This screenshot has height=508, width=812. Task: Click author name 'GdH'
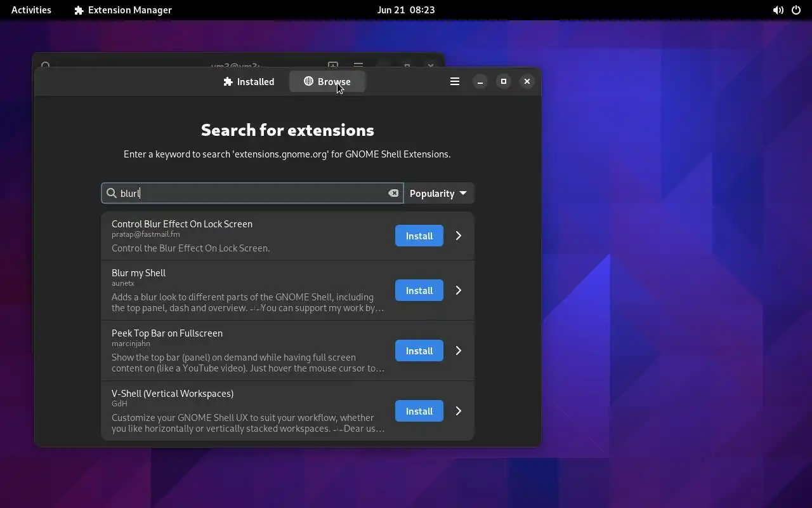119,403
